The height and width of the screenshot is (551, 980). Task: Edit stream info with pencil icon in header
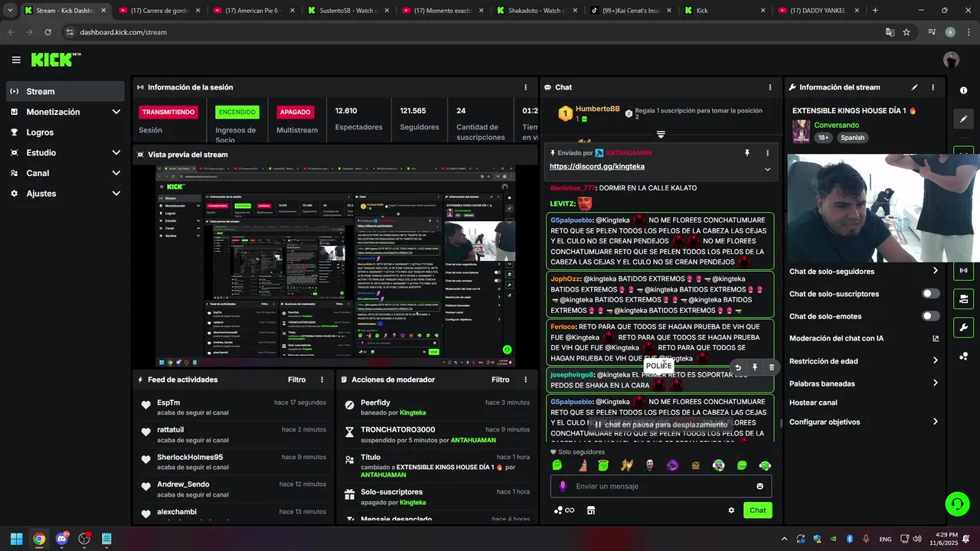(x=914, y=87)
